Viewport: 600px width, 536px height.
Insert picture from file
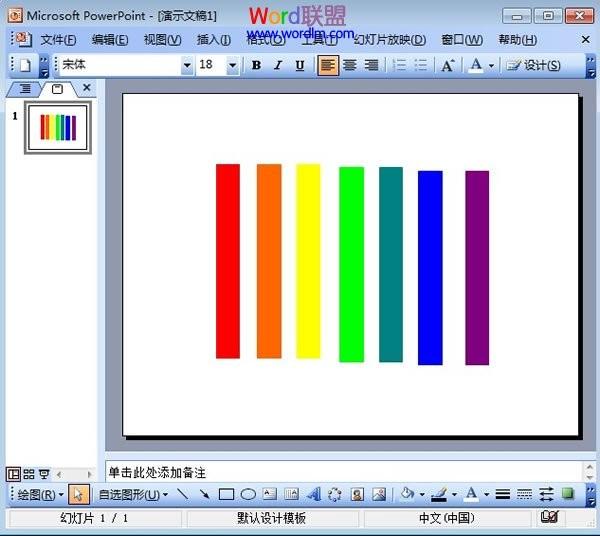pyautogui.click(x=379, y=494)
